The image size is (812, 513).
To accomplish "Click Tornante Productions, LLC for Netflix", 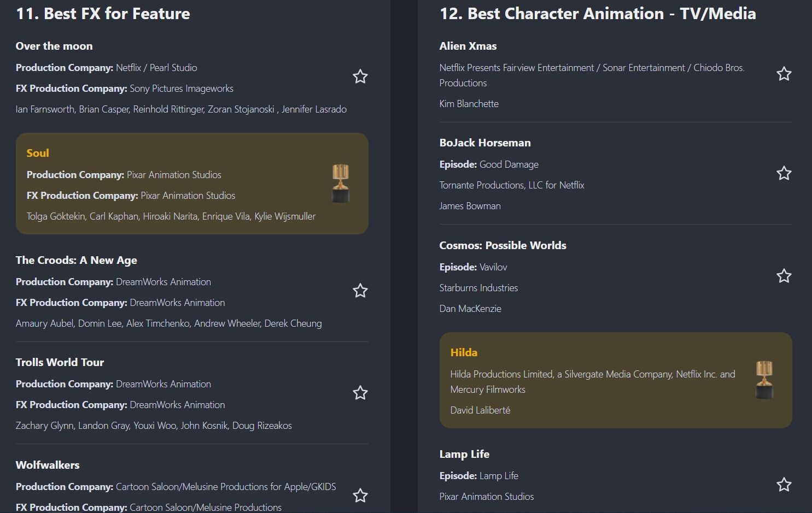I will tap(512, 185).
